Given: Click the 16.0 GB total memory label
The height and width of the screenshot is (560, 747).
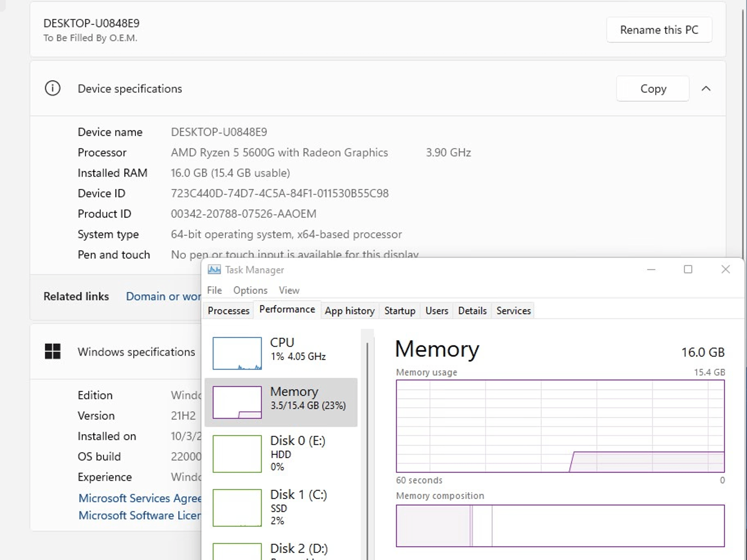Looking at the screenshot, I should (703, 352).
